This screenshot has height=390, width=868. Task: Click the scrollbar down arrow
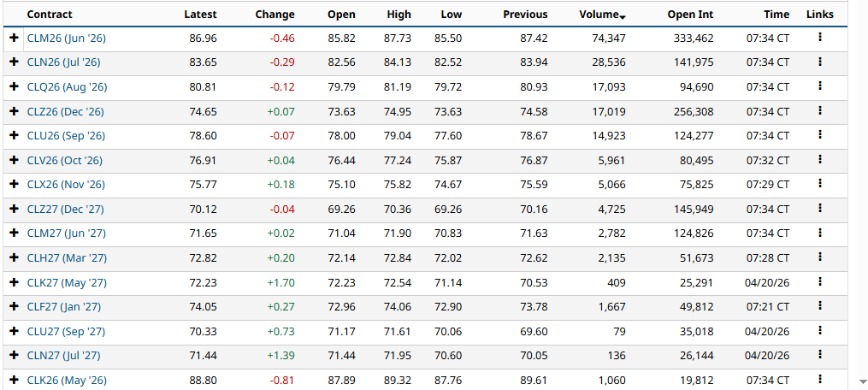[x=863, y=381]
